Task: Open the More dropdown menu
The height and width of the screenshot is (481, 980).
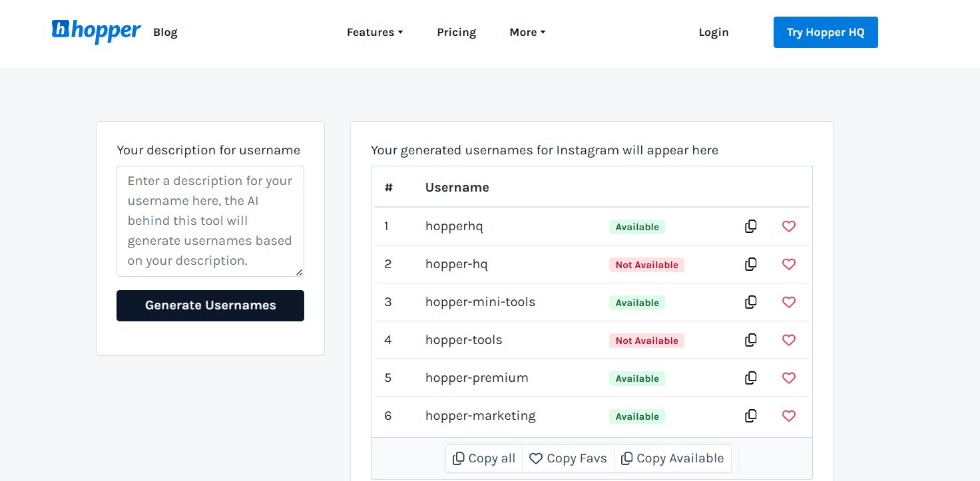Action: pyautogui.click(x=527, y=32)
